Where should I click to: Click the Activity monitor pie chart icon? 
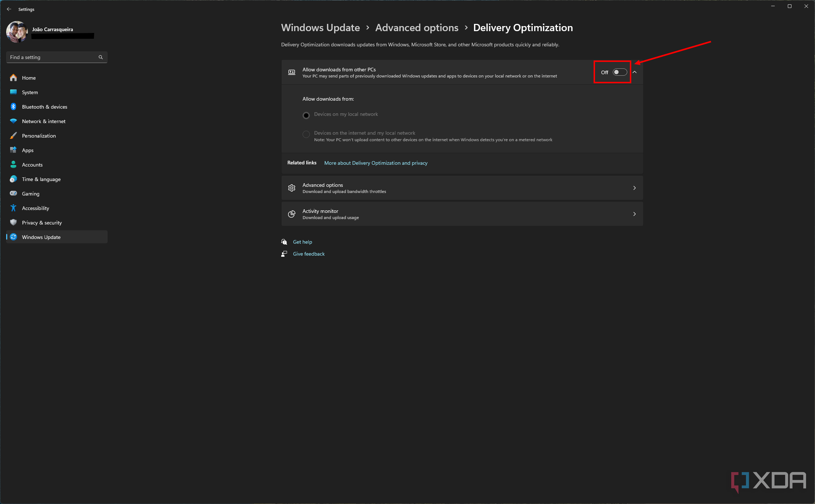(292, 214)
